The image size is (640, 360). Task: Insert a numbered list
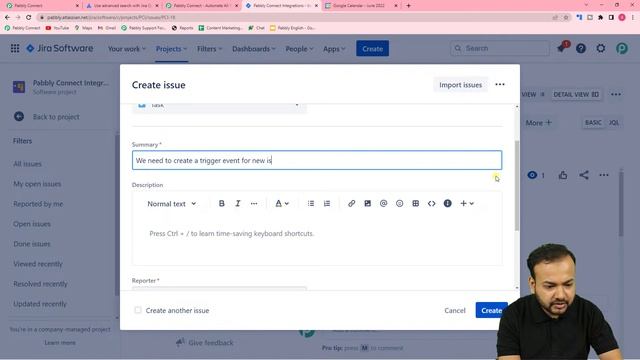[x=327, y=203]
